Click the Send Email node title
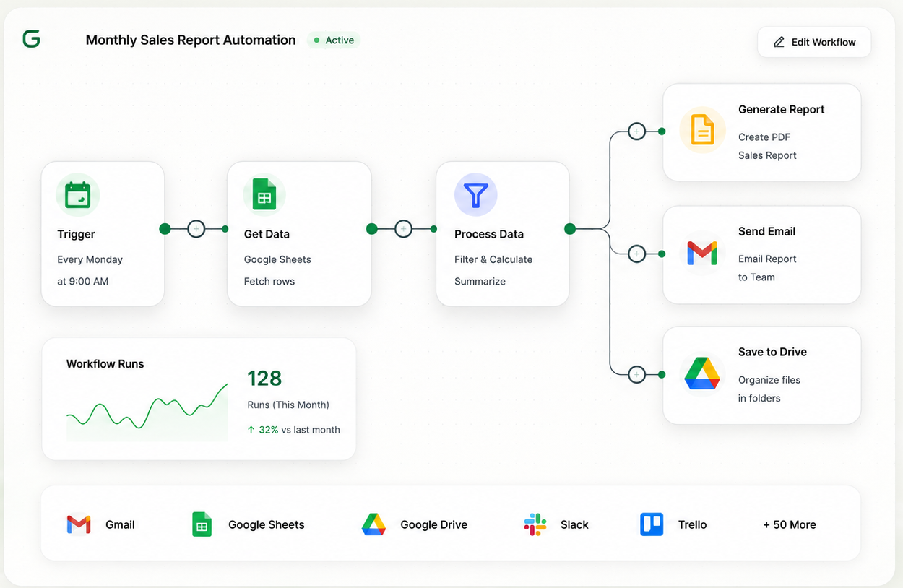Viewport: 903px width, 588px height. coord(766,231)
